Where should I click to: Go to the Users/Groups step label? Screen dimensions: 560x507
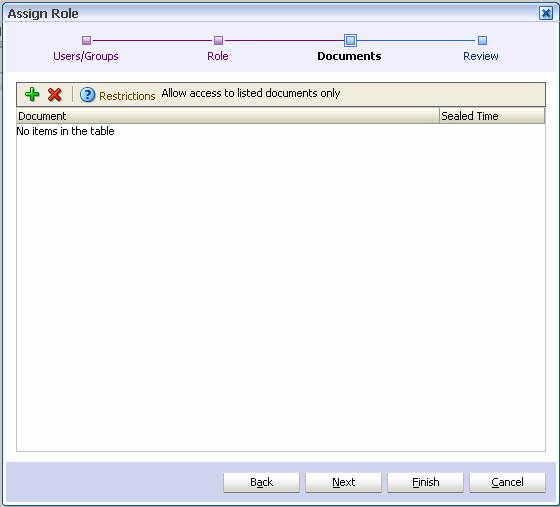point(86,56)
